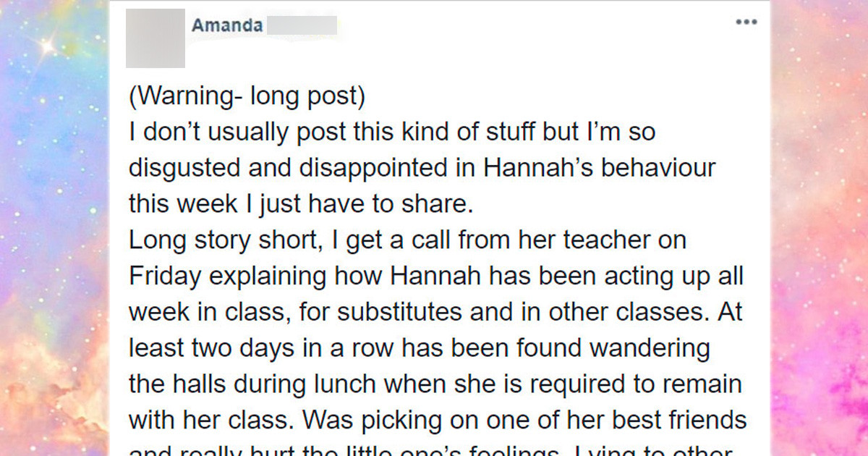Click the overflow dots beside the post header
The height and width of the screenshot is (456, 868).
point(745,22)
